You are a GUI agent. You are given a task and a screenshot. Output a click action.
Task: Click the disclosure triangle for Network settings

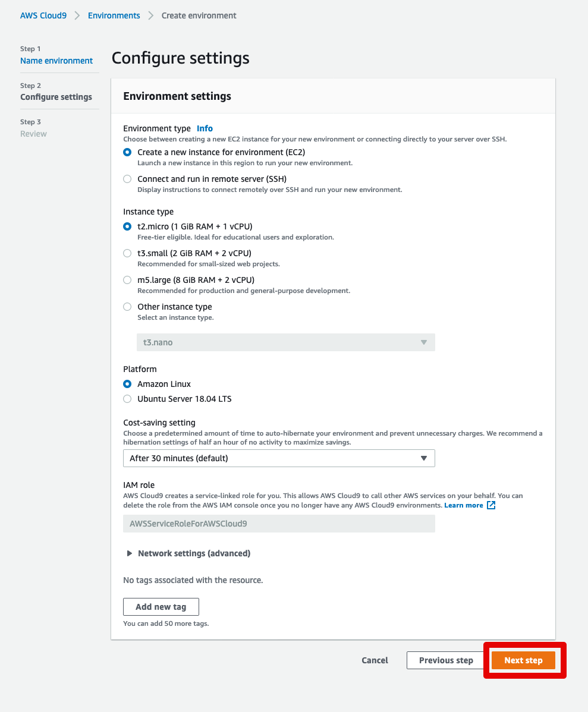click(129, 553)
